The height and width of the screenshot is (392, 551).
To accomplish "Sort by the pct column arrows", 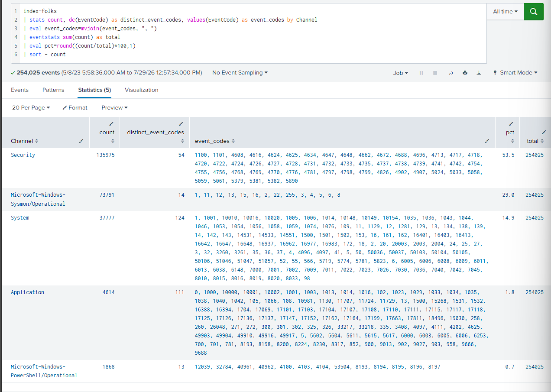I will (x=512, y=141).
